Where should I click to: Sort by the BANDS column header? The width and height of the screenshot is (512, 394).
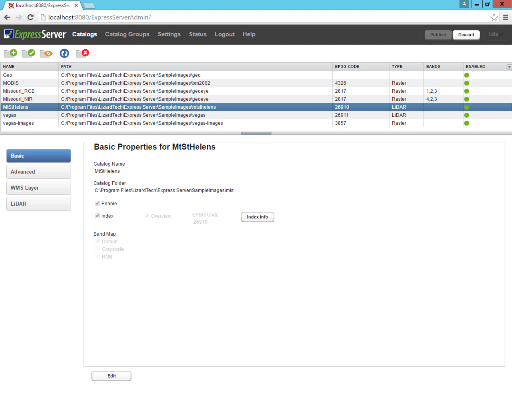click(x=443, y=67)
